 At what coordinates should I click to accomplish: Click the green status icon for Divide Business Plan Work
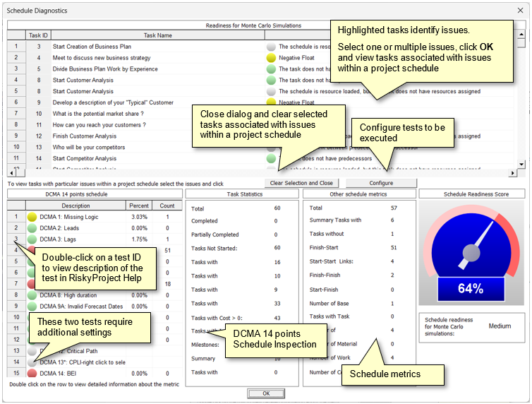271,69
